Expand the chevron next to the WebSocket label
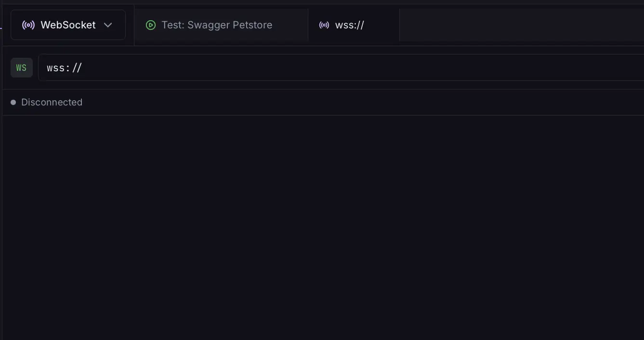The width and height of the screenshot is (644, 340). pos(108,25)
